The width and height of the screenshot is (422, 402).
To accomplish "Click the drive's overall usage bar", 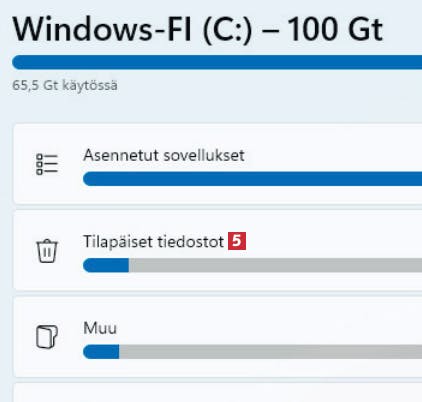I will pyautogui.click(x=217, y=62).
